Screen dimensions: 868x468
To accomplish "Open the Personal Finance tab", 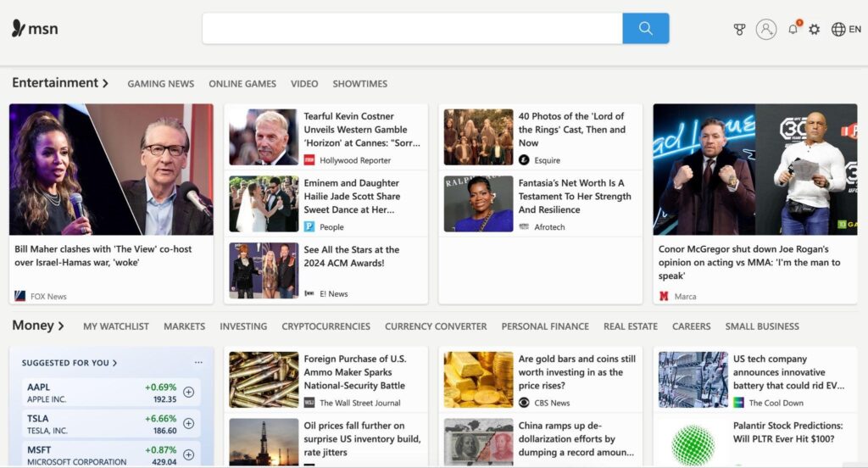I will 545,326.
